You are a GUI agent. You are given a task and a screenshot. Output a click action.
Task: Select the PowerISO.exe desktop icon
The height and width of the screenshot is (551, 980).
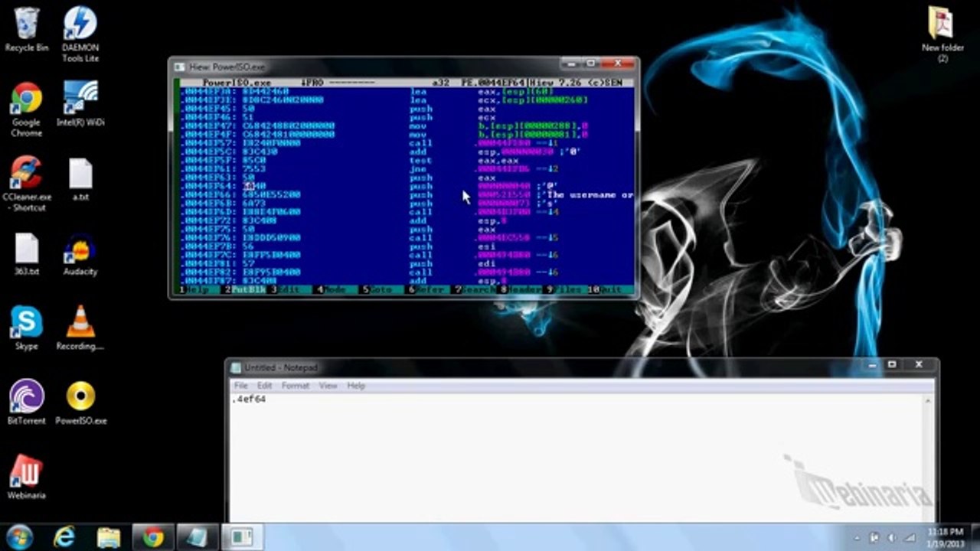pos(80,403)
